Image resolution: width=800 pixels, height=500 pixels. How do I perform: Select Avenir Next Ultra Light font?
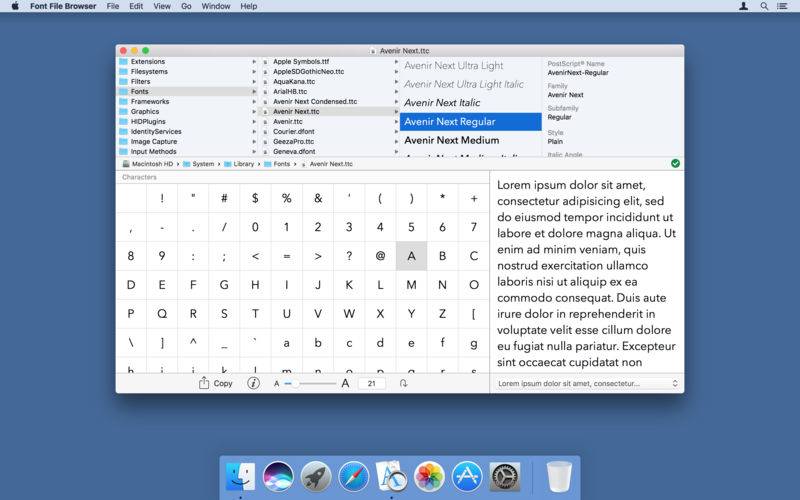[454, 65]
